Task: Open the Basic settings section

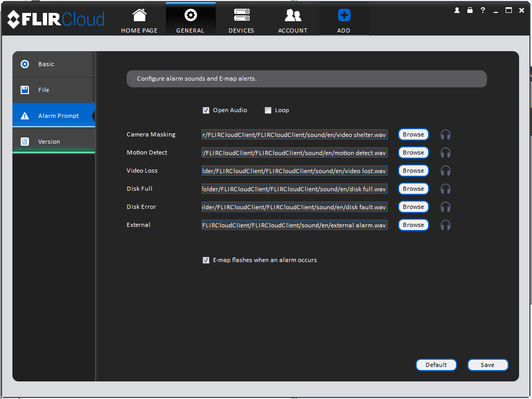Action: (54, 64)
